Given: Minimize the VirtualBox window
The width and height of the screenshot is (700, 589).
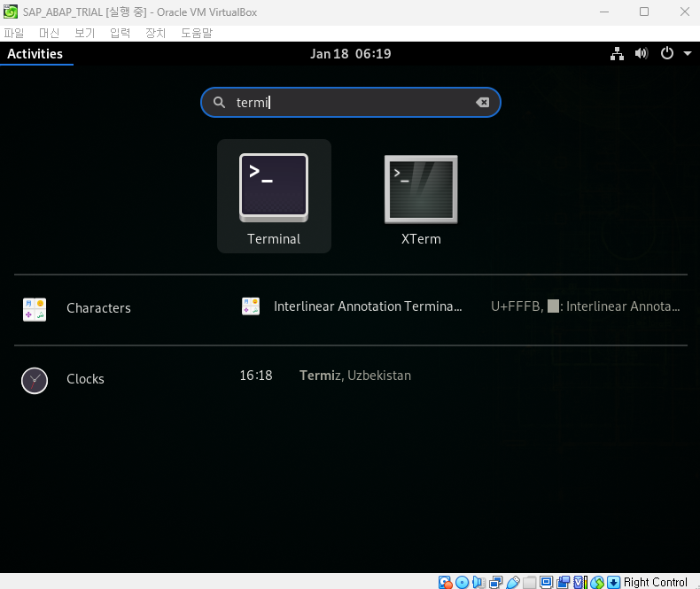Looking at the screenshot, I should pyautogui.click(x=604, y=12).
